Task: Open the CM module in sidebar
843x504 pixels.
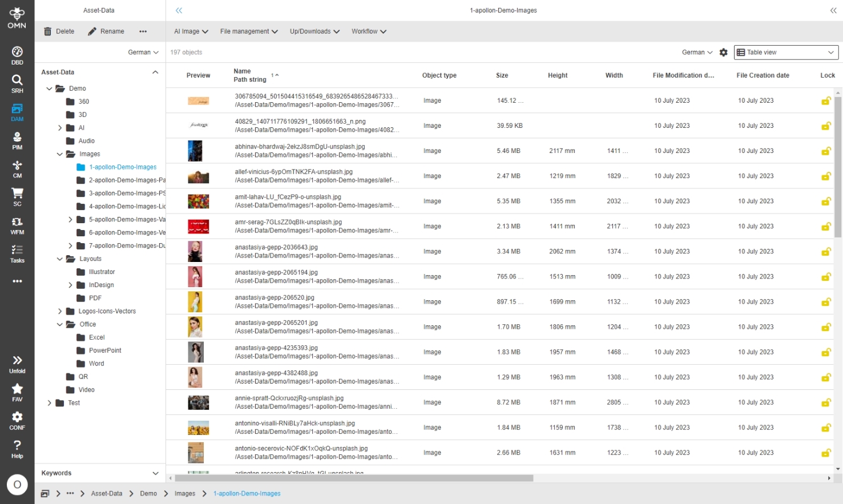Action: click(x=17, y=169)
